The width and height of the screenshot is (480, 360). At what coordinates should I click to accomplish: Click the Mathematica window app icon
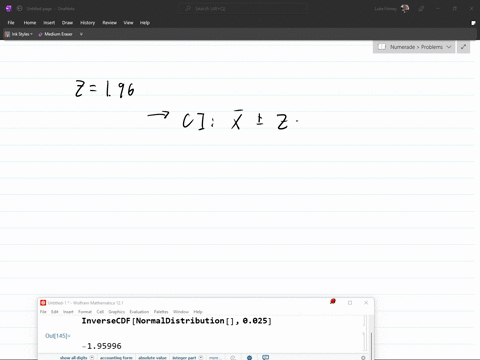click(x=43, y=303)
